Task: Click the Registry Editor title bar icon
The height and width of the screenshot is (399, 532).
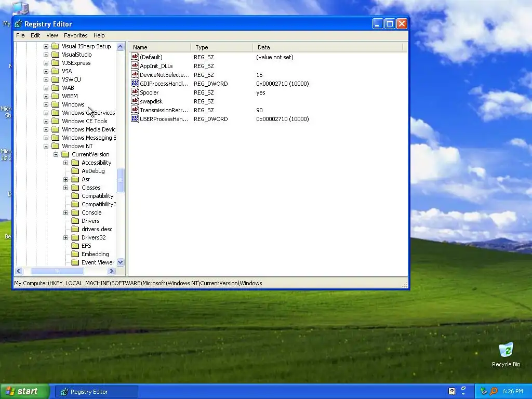Action: tap(18, 24)
